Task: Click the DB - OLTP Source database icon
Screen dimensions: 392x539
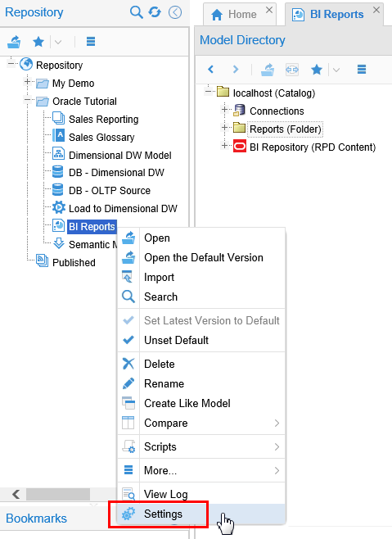Action: point(58,189)
